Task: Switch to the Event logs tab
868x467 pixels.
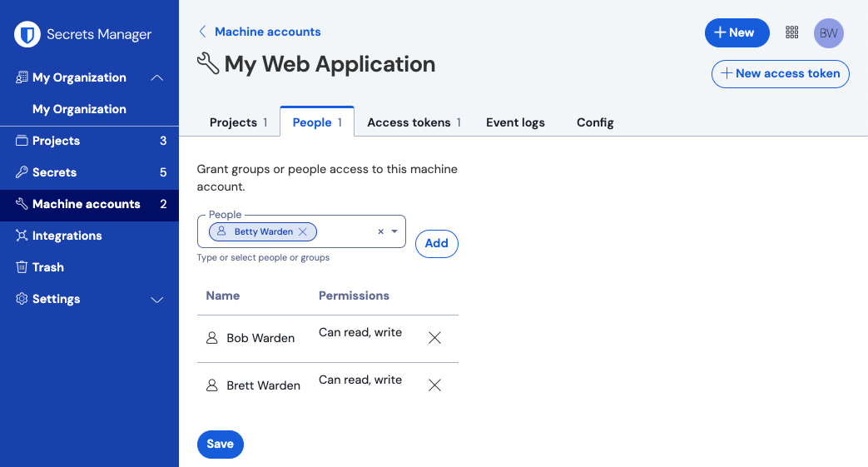Action: tap(515, 122)
